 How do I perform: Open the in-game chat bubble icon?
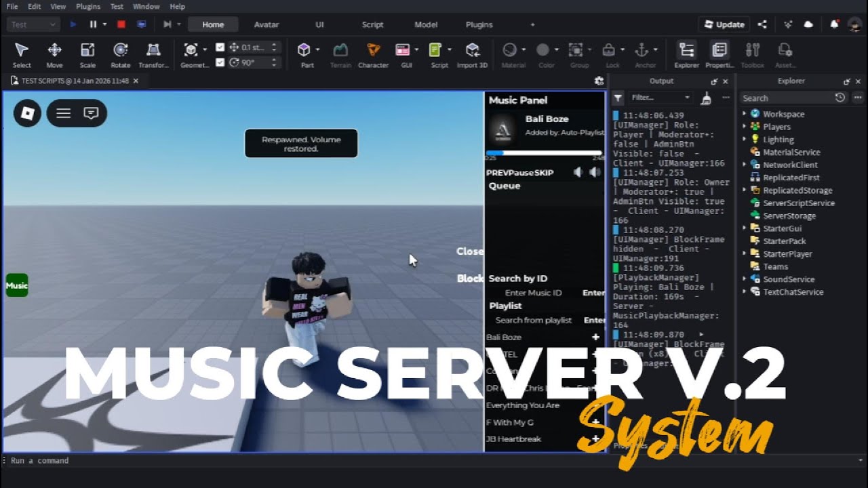tap(91, 113)
